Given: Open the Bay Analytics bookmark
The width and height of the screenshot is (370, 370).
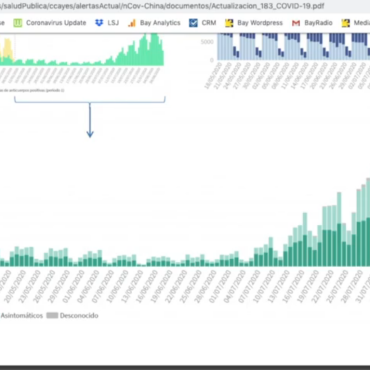Looking at the screenshot, I should coord(160,23).
